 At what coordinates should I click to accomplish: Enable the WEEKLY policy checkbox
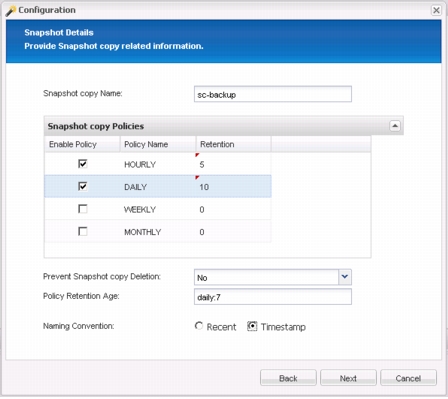coord(83,209)
